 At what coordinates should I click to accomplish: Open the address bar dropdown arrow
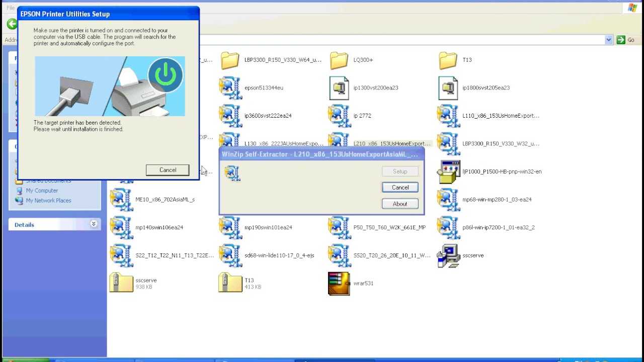(x=609, y=40)
